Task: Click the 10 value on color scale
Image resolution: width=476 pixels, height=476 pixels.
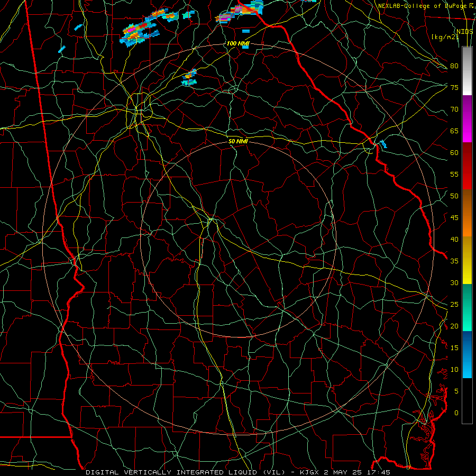Action: tap(454, 370)
